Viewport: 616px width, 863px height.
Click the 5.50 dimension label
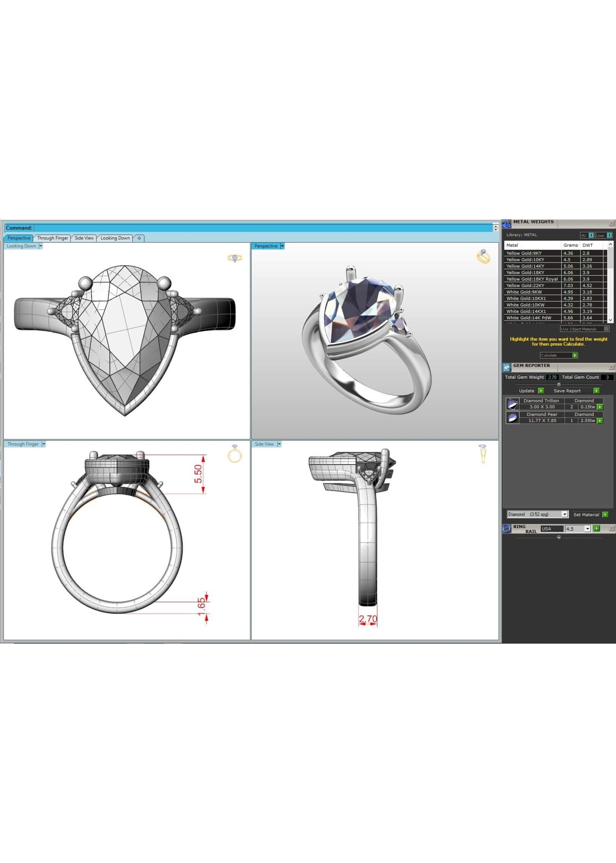[198, 474]
